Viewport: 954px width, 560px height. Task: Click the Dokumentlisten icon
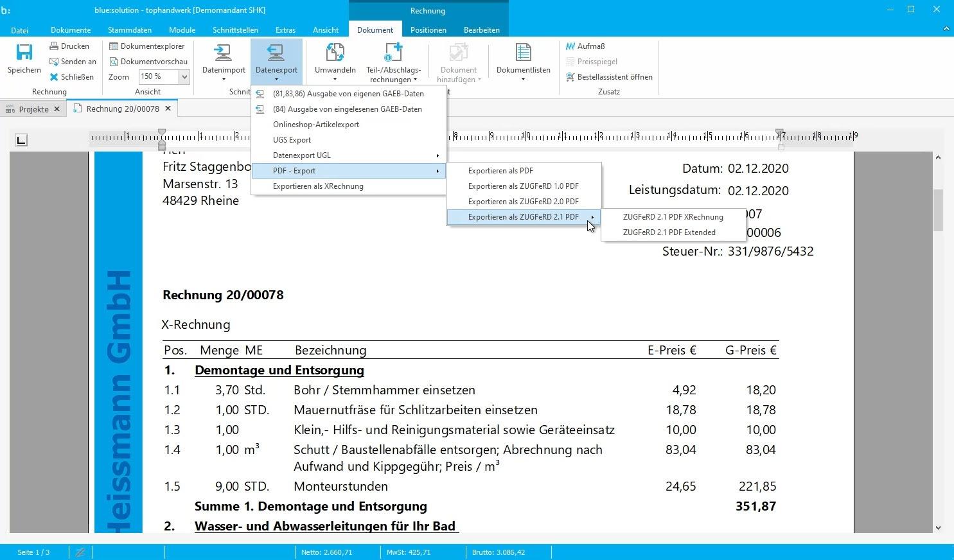pyautogui.click(x=523, y=53)
